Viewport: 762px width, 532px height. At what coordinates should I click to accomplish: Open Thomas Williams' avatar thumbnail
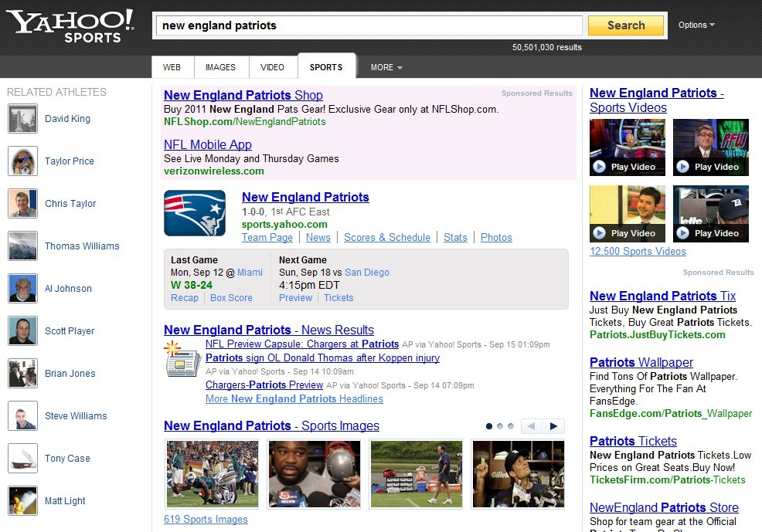point(23,246)
